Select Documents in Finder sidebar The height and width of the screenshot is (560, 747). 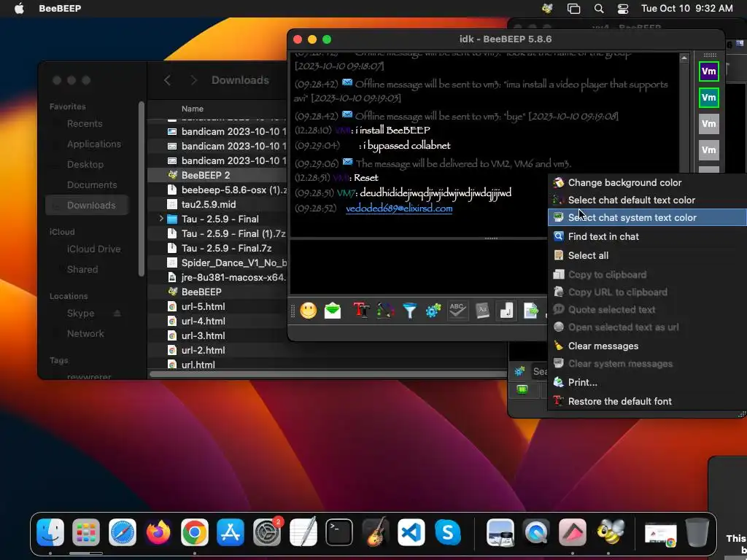[91, 184]
